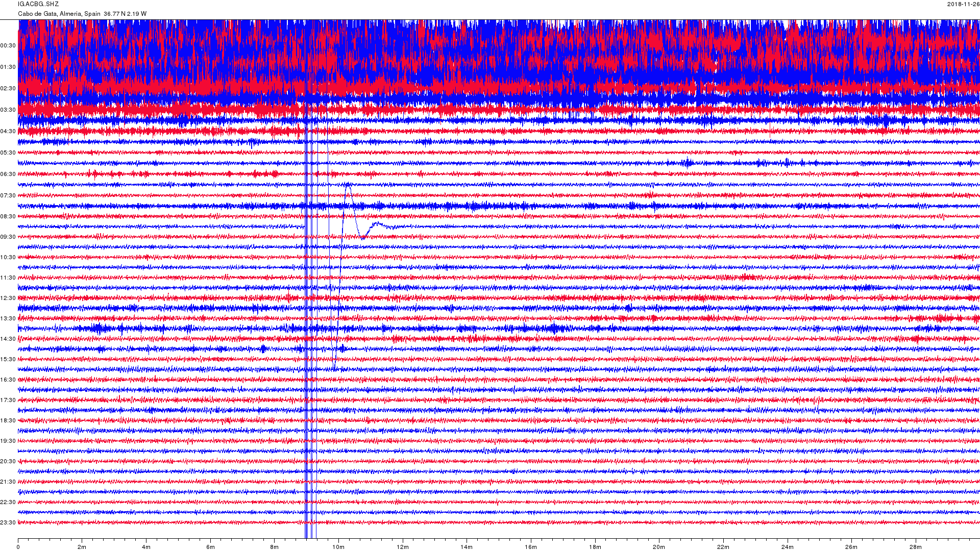Select the 04:30 time label
This screenshot has height=551, width=980.
(x=8, y=132)
